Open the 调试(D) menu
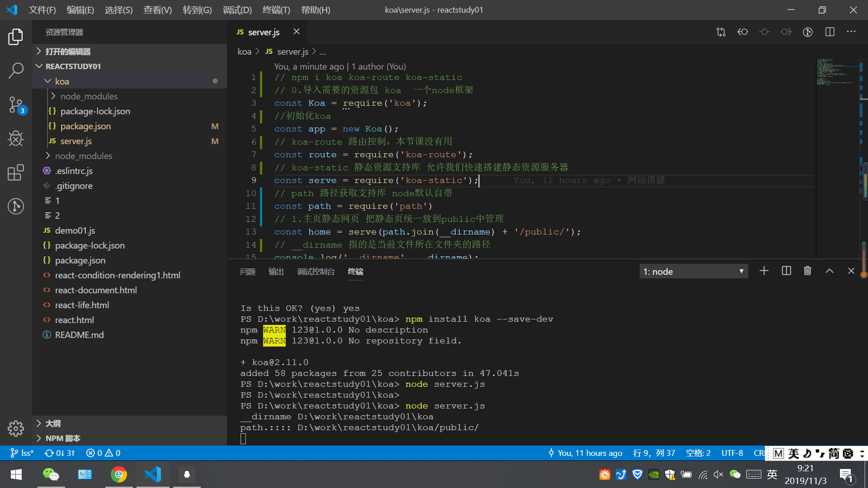 [236, 9]
